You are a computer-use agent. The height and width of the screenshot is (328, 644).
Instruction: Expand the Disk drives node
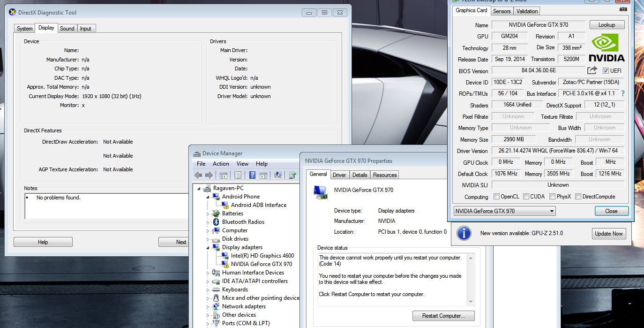click(208, 239)
